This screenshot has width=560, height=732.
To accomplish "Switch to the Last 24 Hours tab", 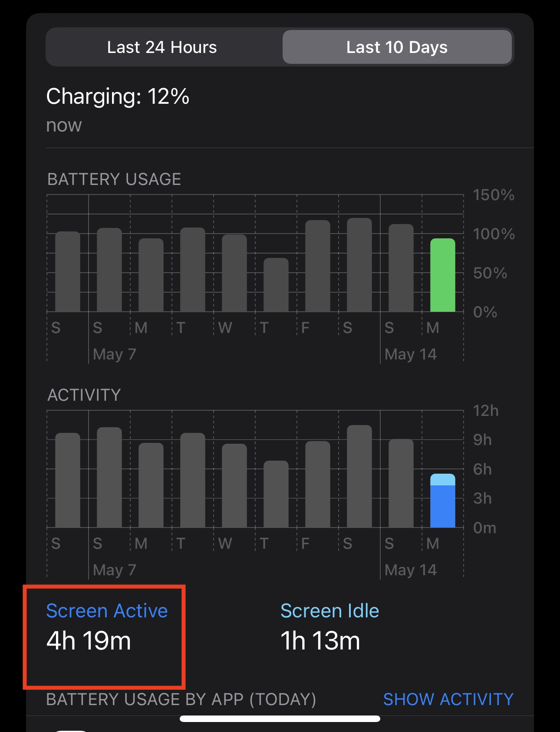I will [x=162, y=47].
